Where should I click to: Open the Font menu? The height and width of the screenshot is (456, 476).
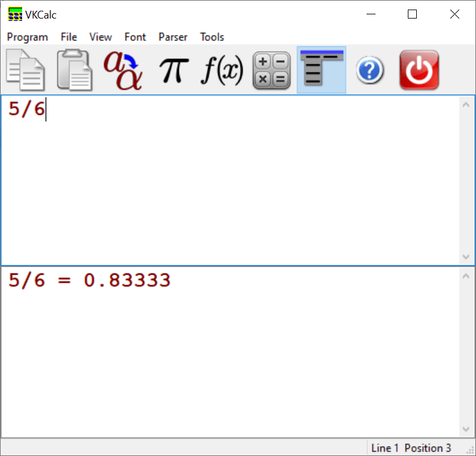[x=135, y=37]
